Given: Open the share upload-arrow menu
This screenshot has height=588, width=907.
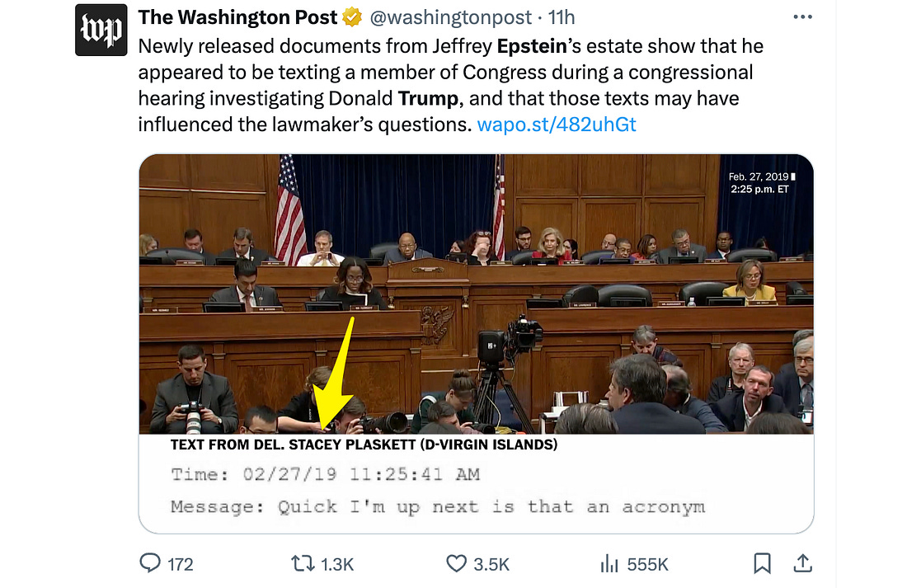Looking at the screenshot, I should click(x=801, y=563).
